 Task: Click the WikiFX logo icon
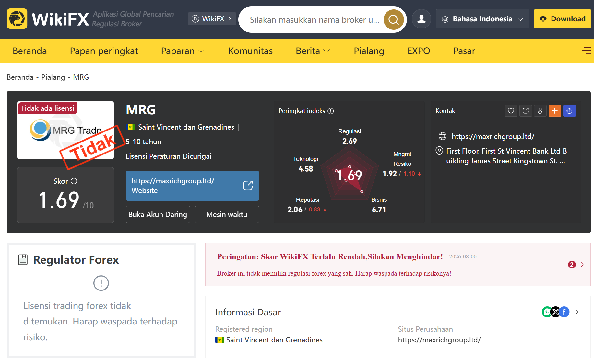pyautogui.click(x=17, y=19)
